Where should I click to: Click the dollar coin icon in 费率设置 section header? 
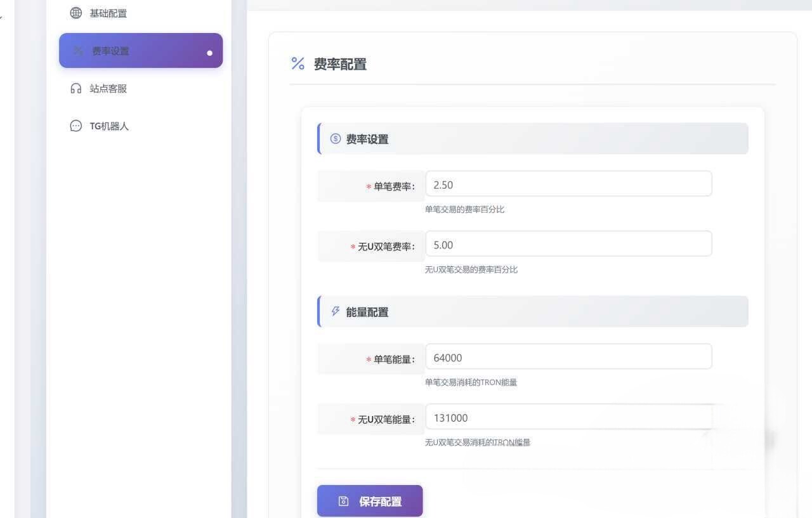(336, 138)
